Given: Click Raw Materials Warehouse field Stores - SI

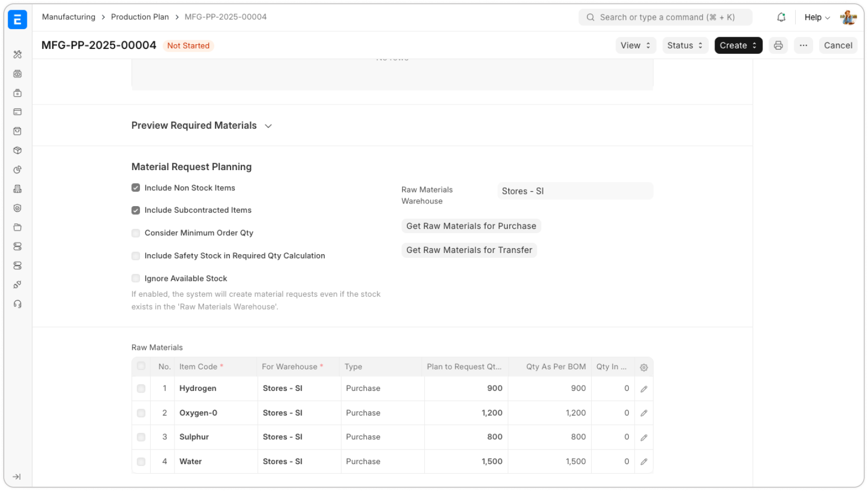Looking at the screenshot, I should (575, 191).
